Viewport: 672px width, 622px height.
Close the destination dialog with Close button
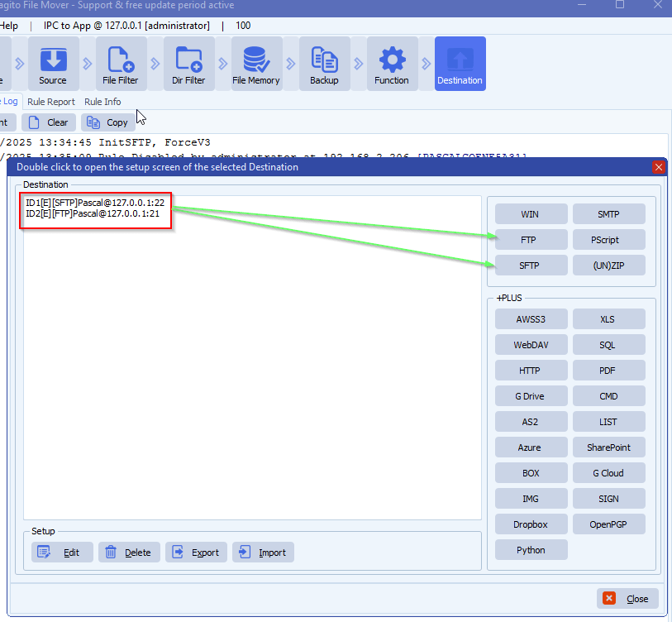pos(627,598)
